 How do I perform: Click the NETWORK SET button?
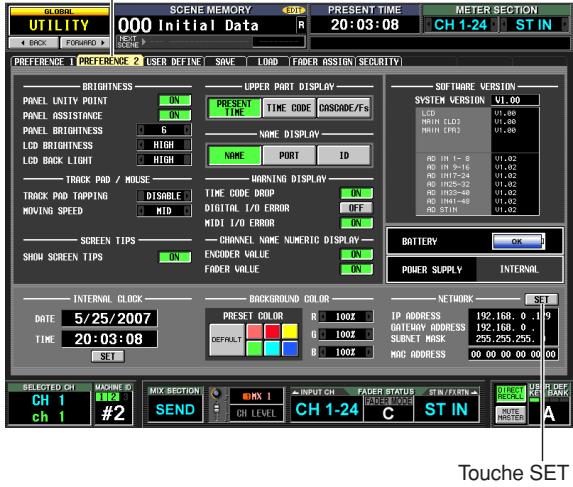click(542, 300)
